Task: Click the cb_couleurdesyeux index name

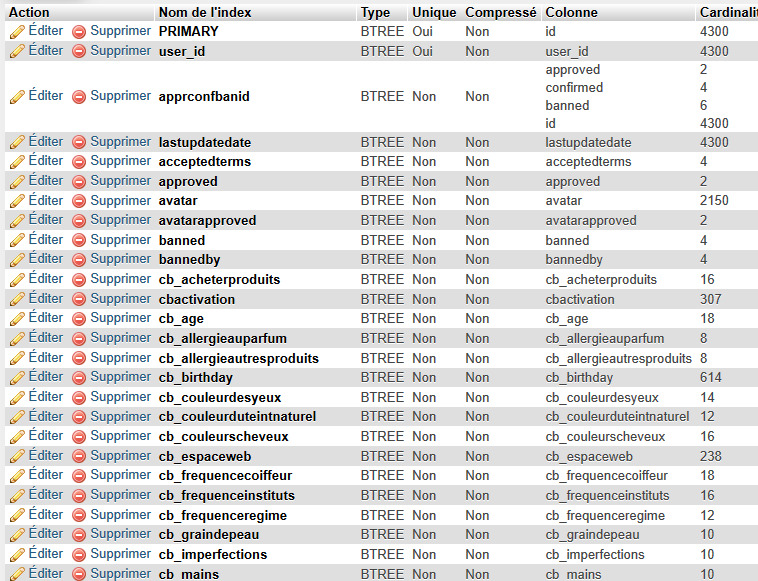Action: point(220,398)
